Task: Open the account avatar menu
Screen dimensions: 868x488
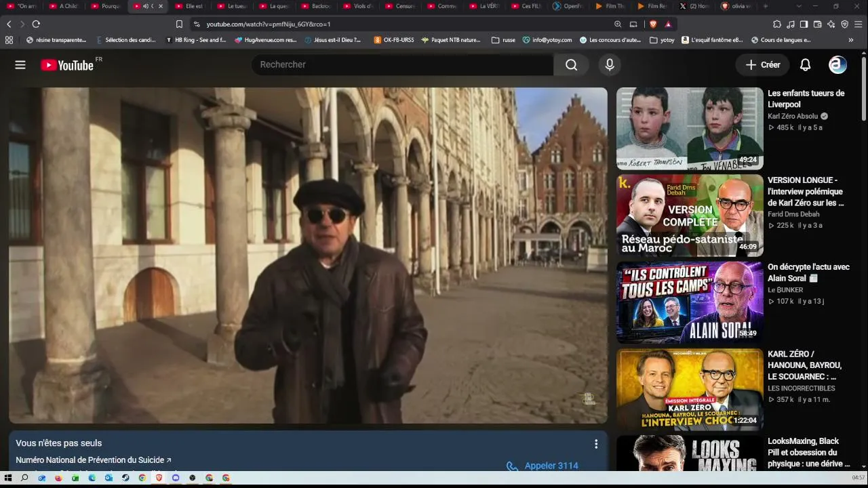Action: coord(838,65)
